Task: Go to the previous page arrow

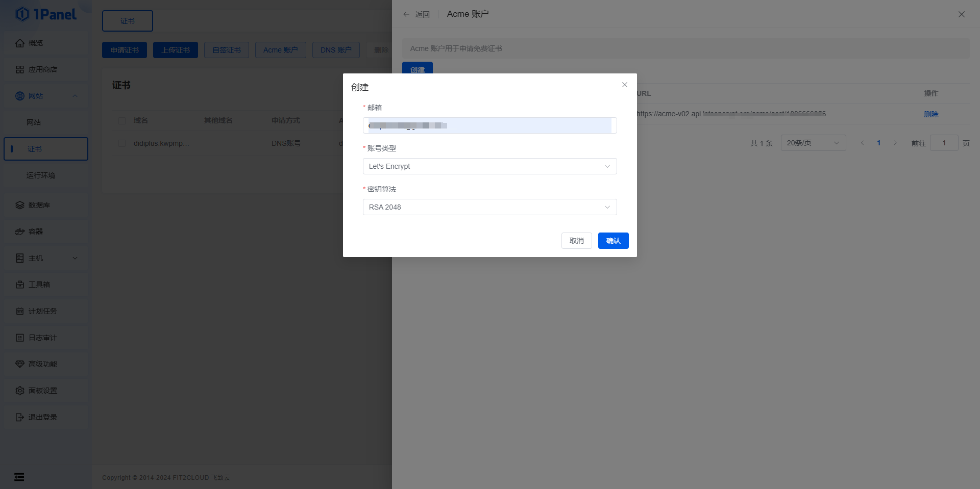Action: tap(863, 143)
